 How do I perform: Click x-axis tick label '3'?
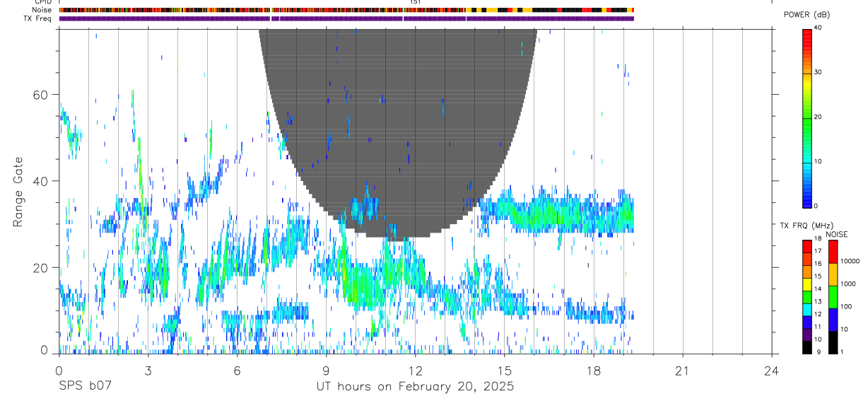pyautogui.click(x=148, y=371)
